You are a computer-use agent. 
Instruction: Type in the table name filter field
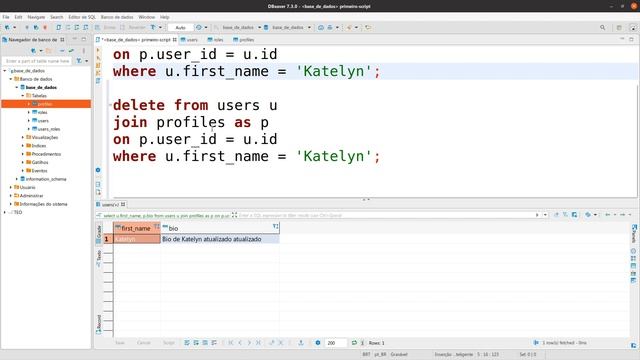(37, 61)
